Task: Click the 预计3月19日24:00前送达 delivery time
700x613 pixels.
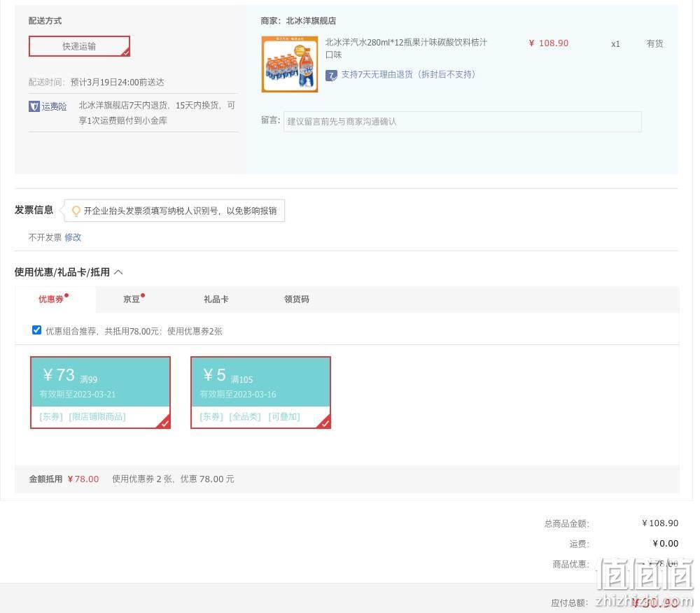Action: pos(118,83)
